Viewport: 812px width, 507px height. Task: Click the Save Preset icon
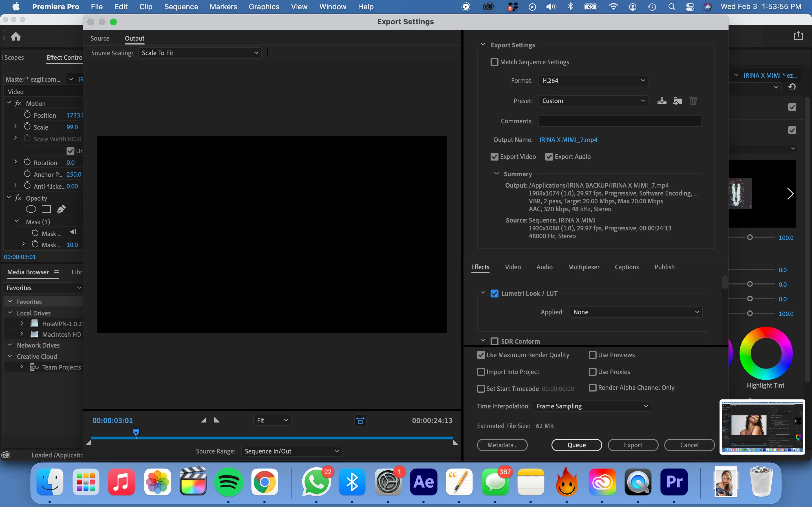pyautogui.click(x=662, y=101)
